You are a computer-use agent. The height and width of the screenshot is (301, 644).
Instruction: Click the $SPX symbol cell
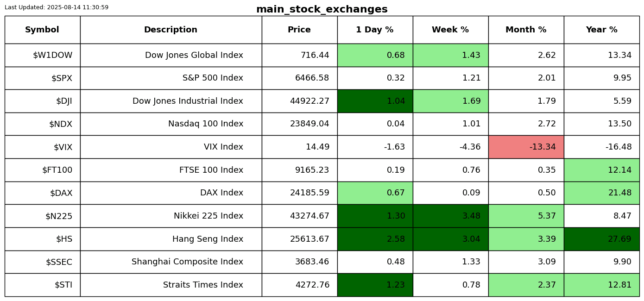click(62, 78)
